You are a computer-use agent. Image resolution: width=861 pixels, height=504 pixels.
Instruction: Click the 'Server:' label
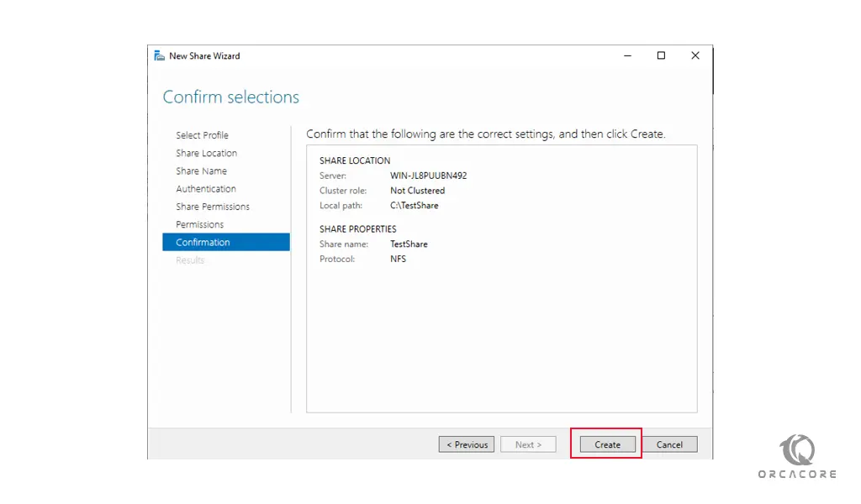pyautogui.click(x=333, y=176)
